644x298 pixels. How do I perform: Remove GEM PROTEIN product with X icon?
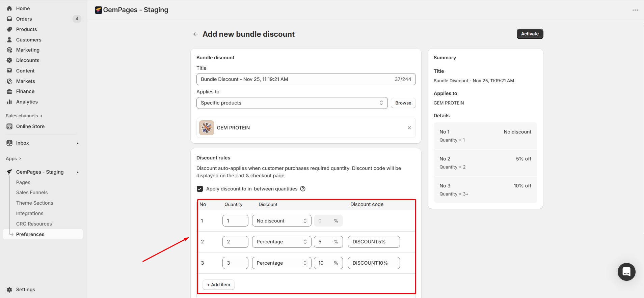(409, 128)
